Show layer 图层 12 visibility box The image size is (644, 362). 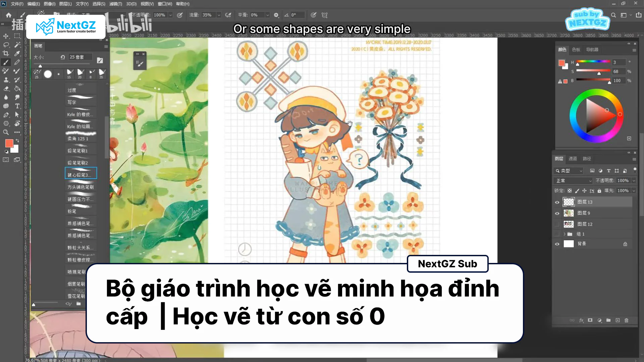557,224
